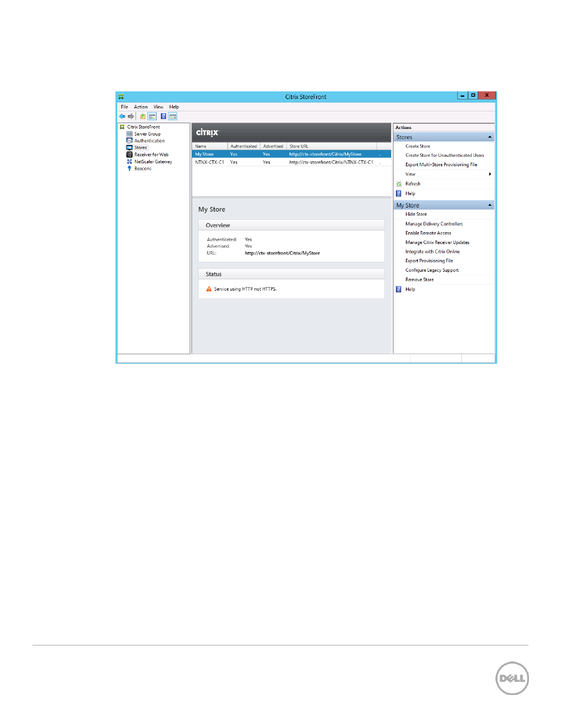Toggle the Action pane toolbar icon
The width and height of the screenshot is (562, 728).
[173, 116]
